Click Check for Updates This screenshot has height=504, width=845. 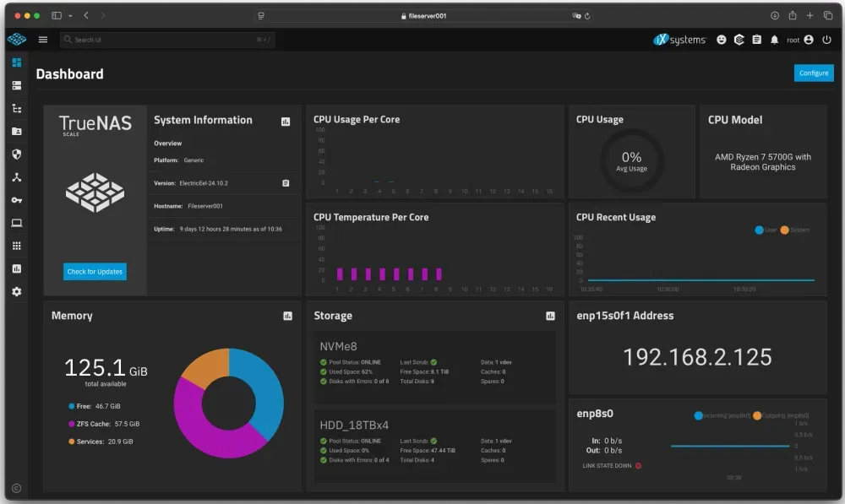pyautogui.click(x=93, y=271)
